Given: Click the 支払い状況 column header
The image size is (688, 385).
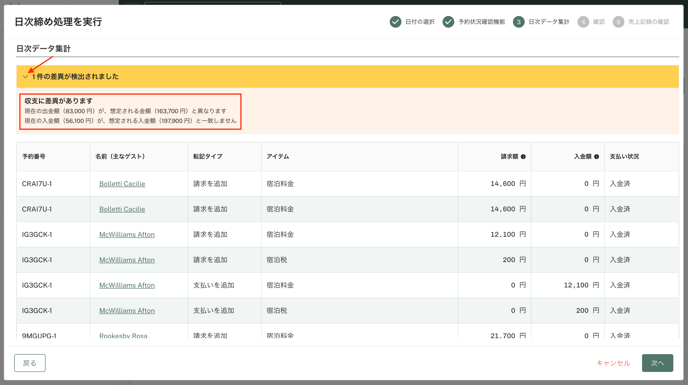Looking at the screenshot, I should pos(624,157).
